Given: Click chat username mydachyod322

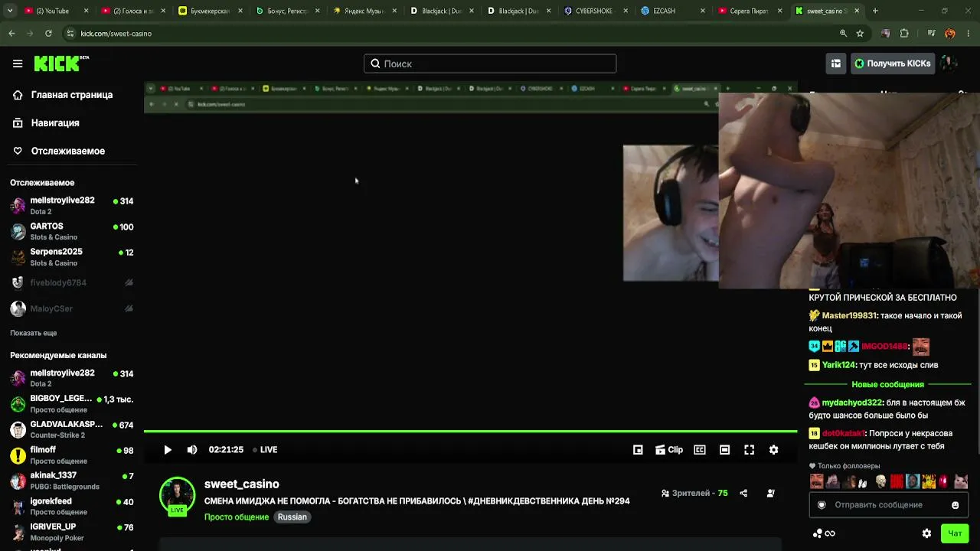Looking at the screenshot, I should coord(852,403).
